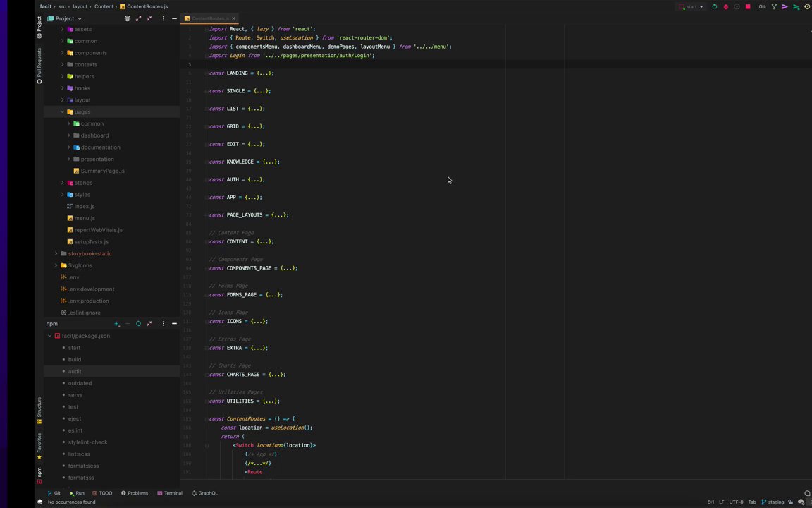The image size is (812, 508).
Task: Close the ContentRoutes.js tab
Action: (233, 18)
